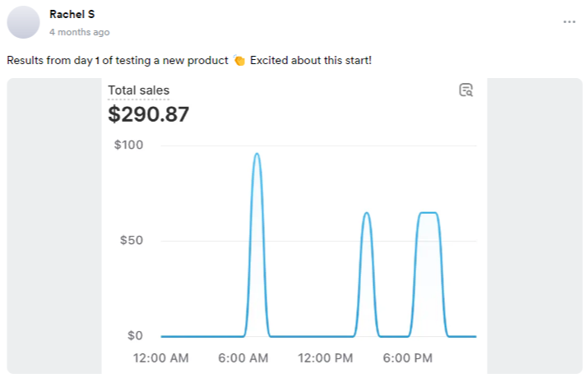Click the second sales peak after 12:00 PM
The image size is (588, 378).
coord(366,214)
